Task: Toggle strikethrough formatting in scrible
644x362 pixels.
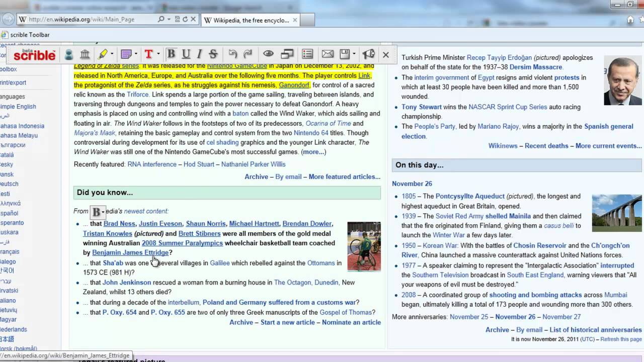Action: 213,54
